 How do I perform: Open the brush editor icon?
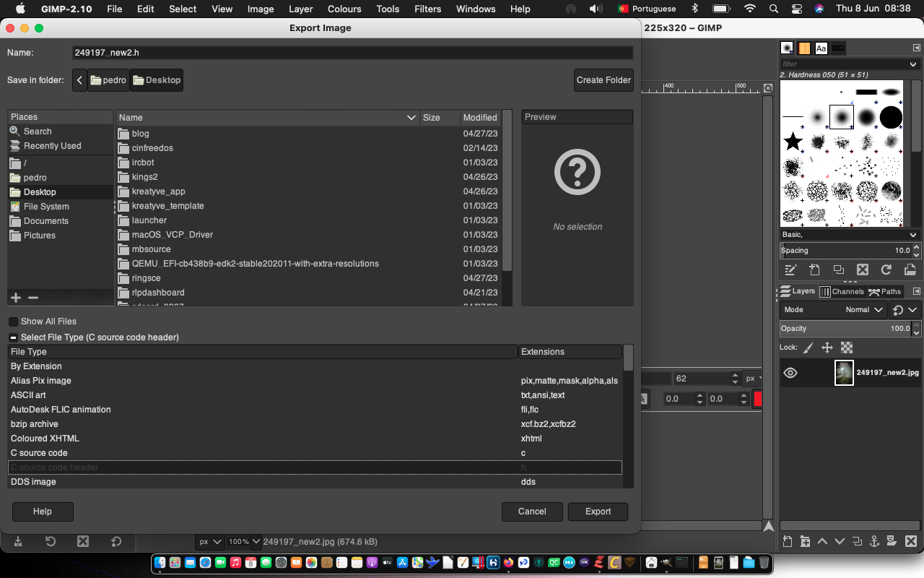coord(790,269)
